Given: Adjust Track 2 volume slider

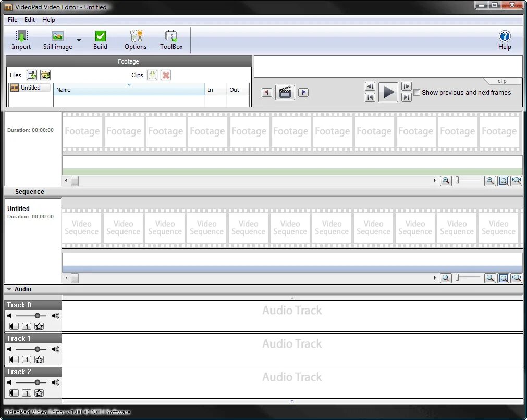Looking at the screenshot, I should click(x=38, y=382).
